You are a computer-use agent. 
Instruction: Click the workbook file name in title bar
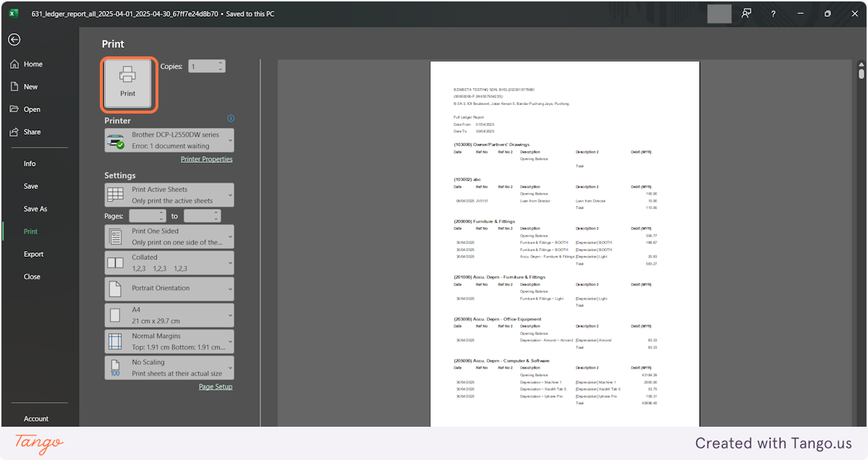(x=124, y=14)
